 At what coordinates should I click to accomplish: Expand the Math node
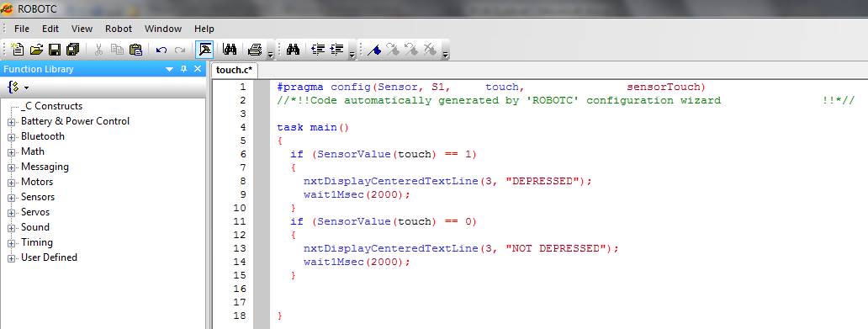tap(12, 152)
